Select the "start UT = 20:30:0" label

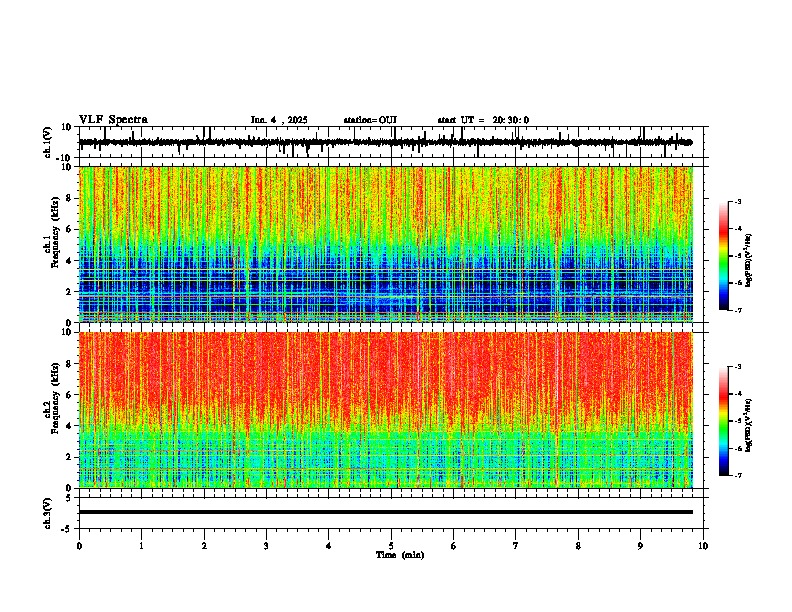coord(483,120)
